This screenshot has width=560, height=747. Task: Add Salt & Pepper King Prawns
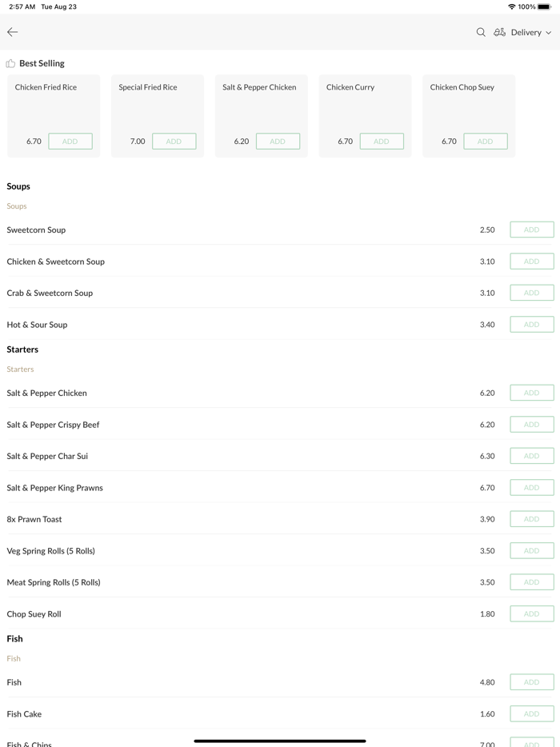531,488
